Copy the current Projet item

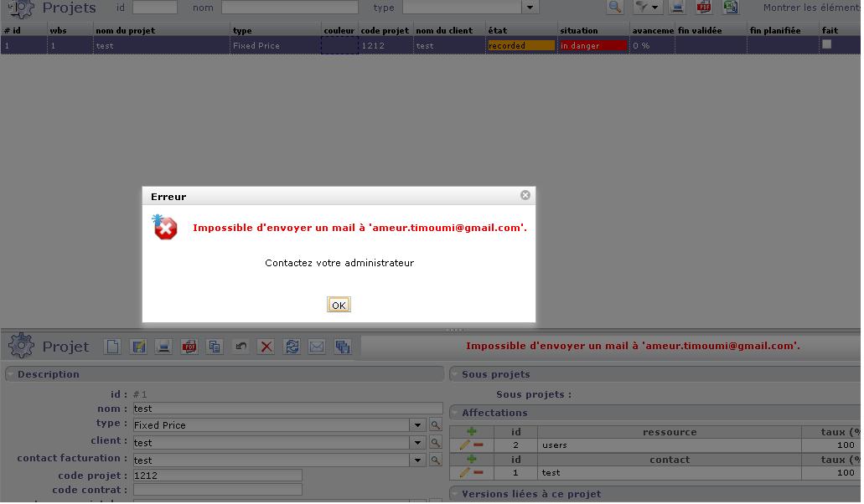tap(215, 347)
